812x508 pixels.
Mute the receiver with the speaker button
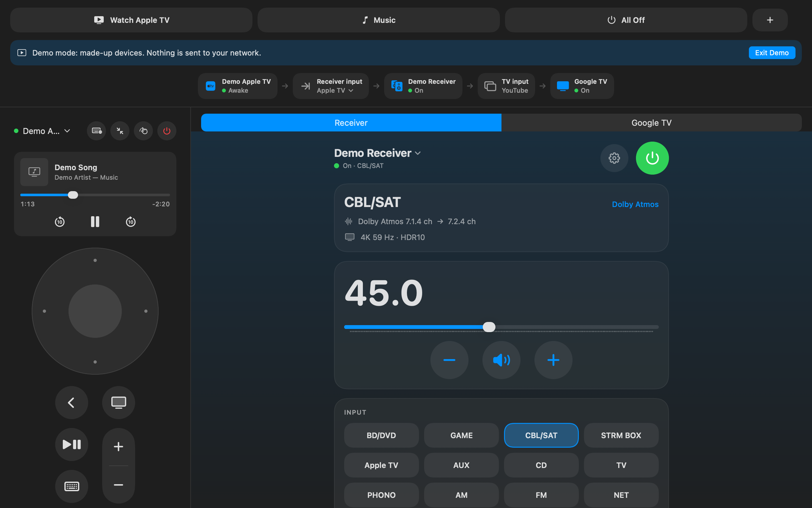pos(501,360)
